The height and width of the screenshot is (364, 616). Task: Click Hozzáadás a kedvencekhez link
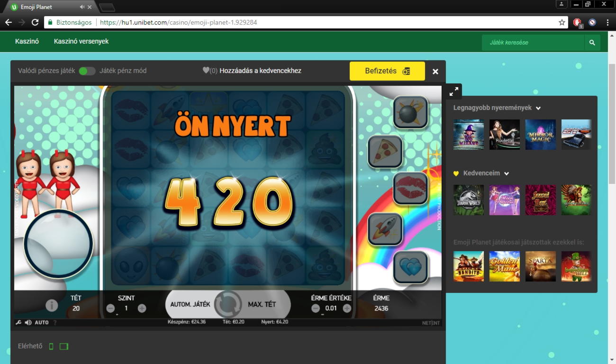pos(260,71)
